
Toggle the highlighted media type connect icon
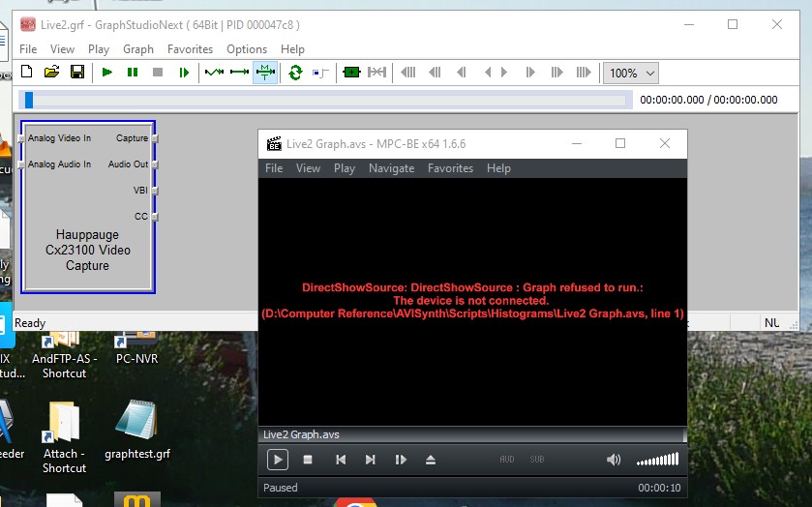click(265, 72)
